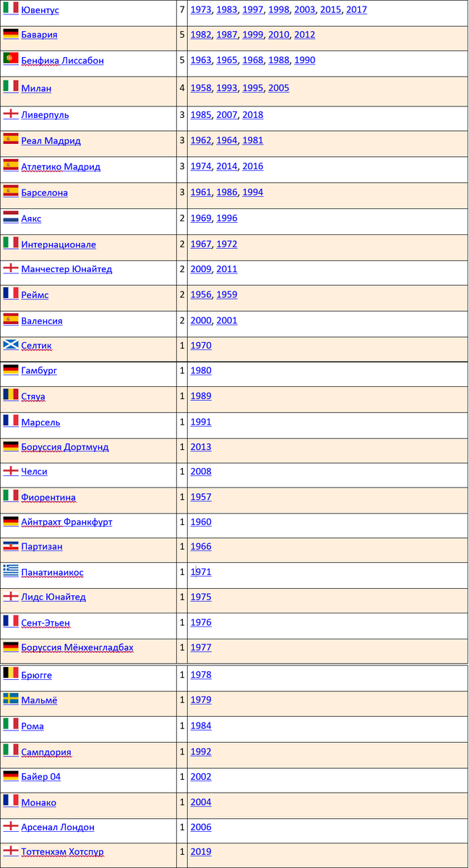Click the German flag beside Гамбург
The width and height of the screenshot is (469, 868).
(x=11, y=370)
